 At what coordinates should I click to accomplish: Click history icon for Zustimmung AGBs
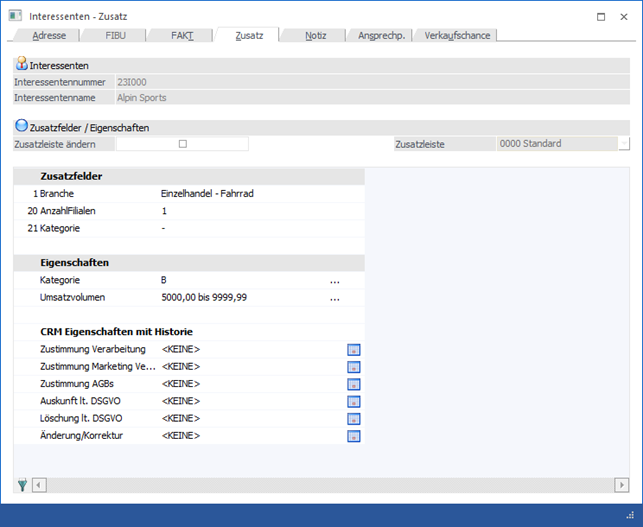click(353, 384)
